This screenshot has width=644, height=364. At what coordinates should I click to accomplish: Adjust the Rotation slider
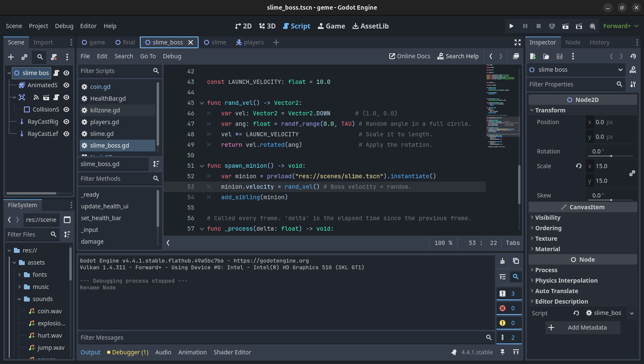point(611,156)
